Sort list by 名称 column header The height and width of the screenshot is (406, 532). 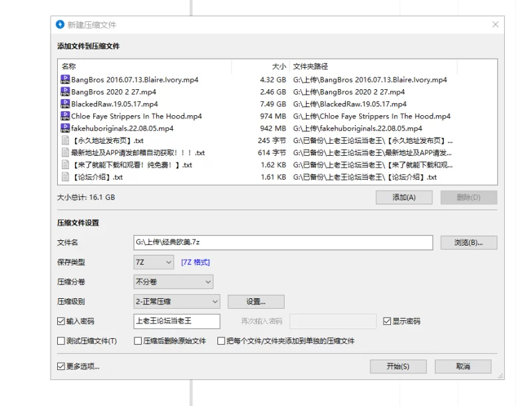tap(145, 66)
